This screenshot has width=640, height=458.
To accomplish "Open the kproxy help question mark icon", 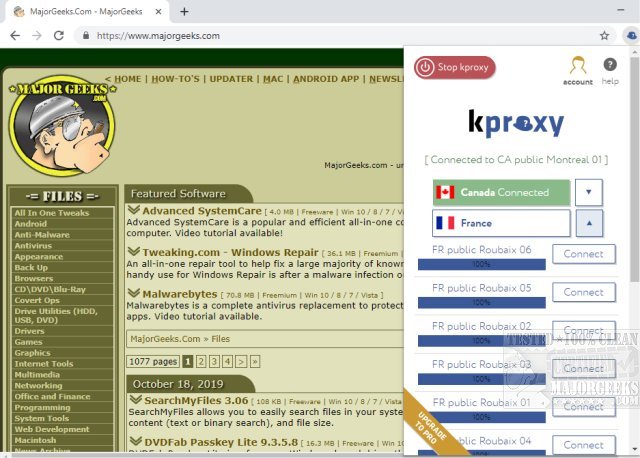I will coord(610,64).
